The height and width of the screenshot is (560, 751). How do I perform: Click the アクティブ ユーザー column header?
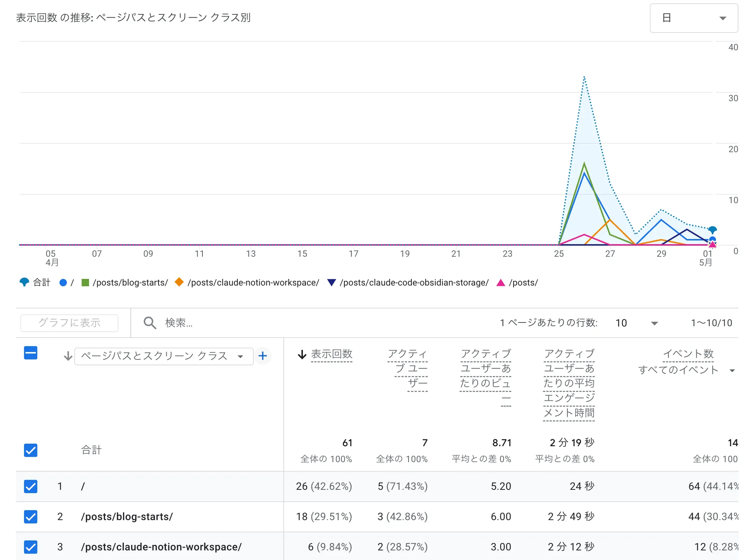click(x=408, y=369)
